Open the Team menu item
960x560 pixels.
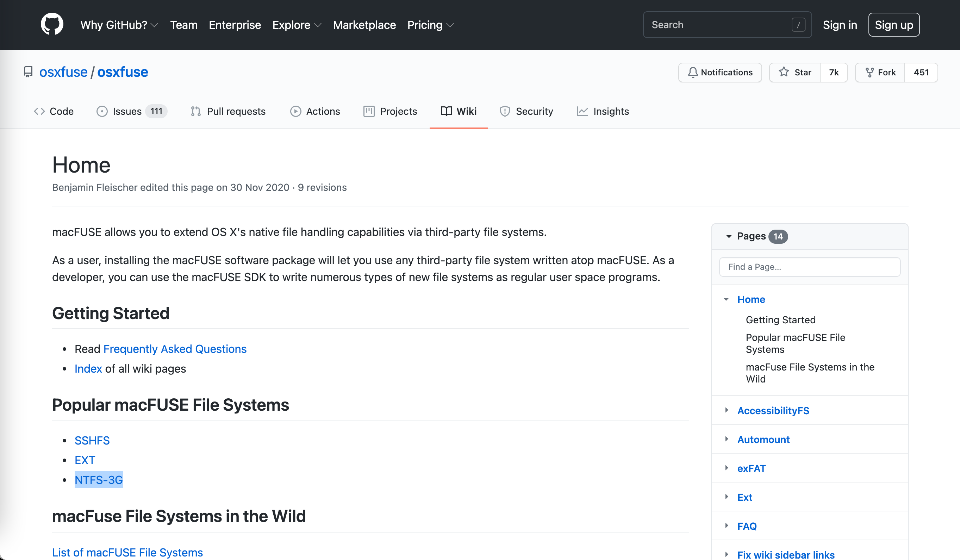point(183,25)
